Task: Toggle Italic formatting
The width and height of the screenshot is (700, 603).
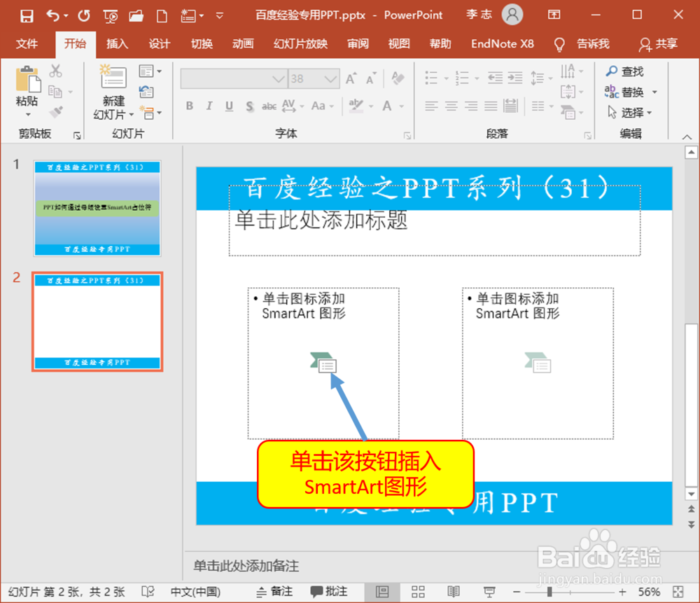Action: (x=209, y=106)
